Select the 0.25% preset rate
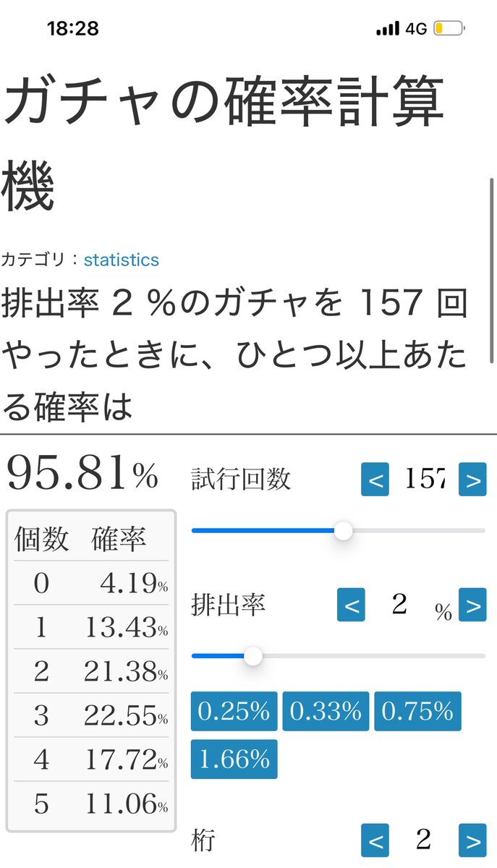The height and width of the screenshot is (868, 497). 234,711
